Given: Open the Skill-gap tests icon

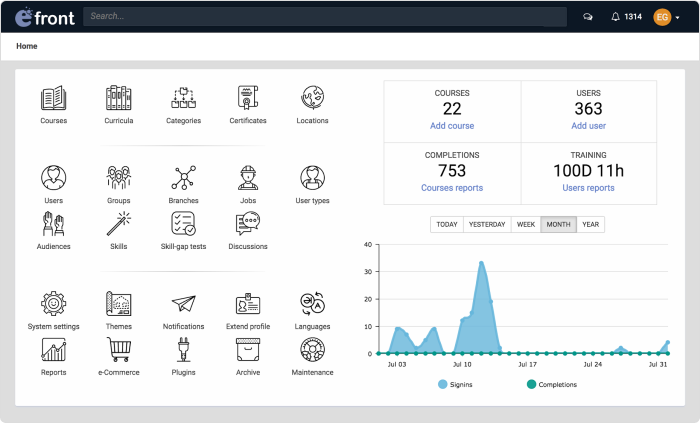Looking at the screenshot, I should [x=183, y=224].
